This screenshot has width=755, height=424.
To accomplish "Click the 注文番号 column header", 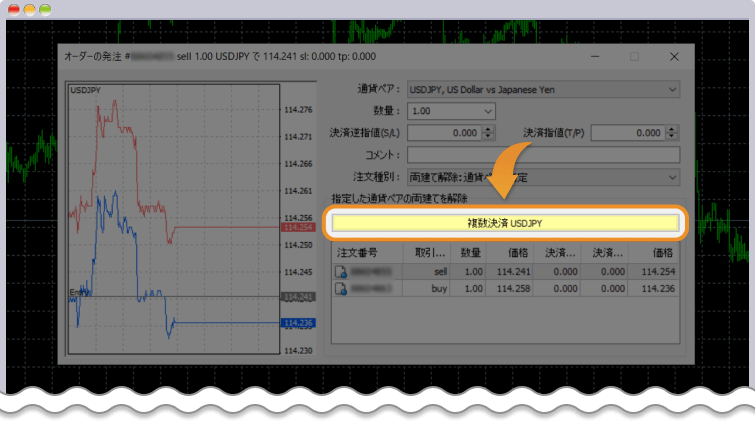I will click(360, 253).
